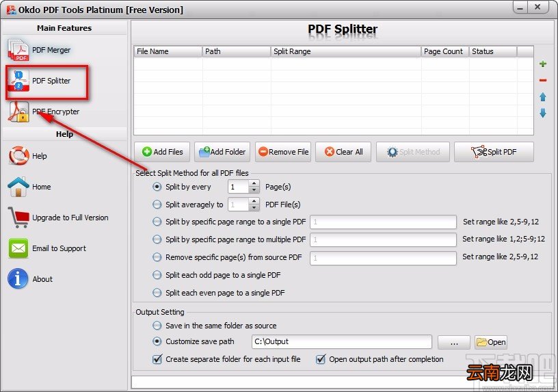Increase Split by every pages value
Viewport: 558px width, 392px height.
pyautogui.click(x=254, y=183)
